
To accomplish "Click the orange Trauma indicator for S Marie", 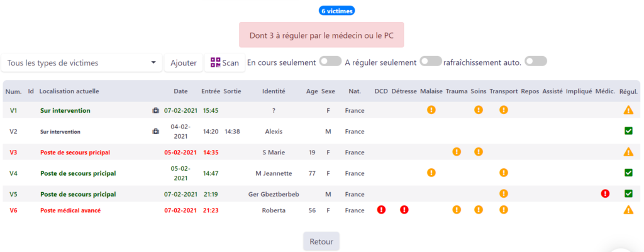I will pos(457,152).
